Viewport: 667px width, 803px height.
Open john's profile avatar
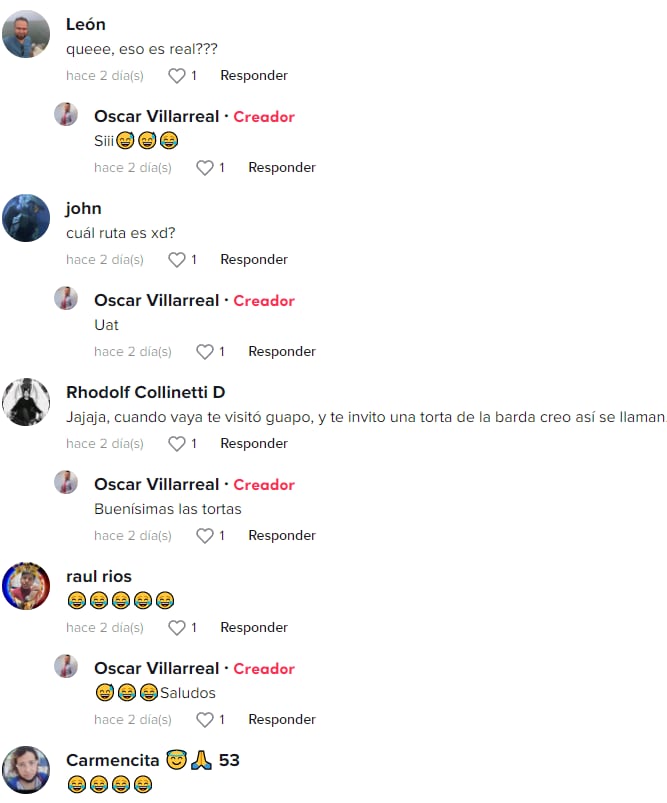pos(26,218)
